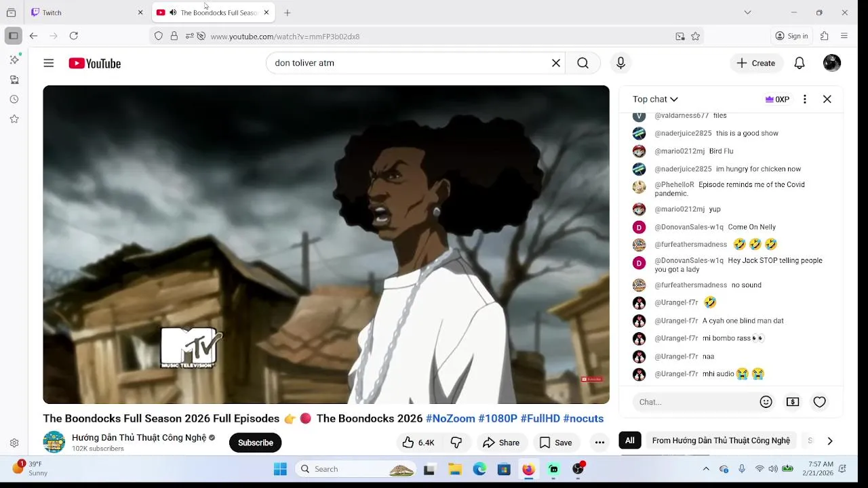Image resolution: width=868 pixels, height=488 pixels.
Task: Click Sign in on Firefox toolbar
Action: pos(792,36)
